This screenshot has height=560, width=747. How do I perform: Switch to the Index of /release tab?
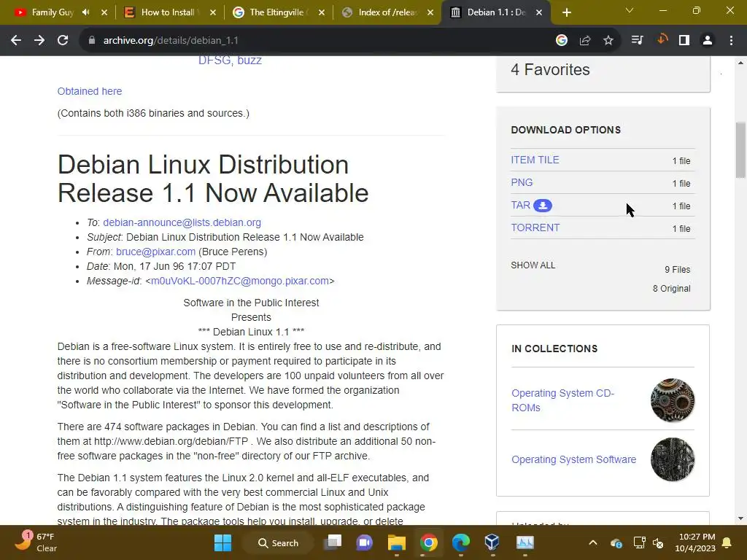tap(380, 12)
